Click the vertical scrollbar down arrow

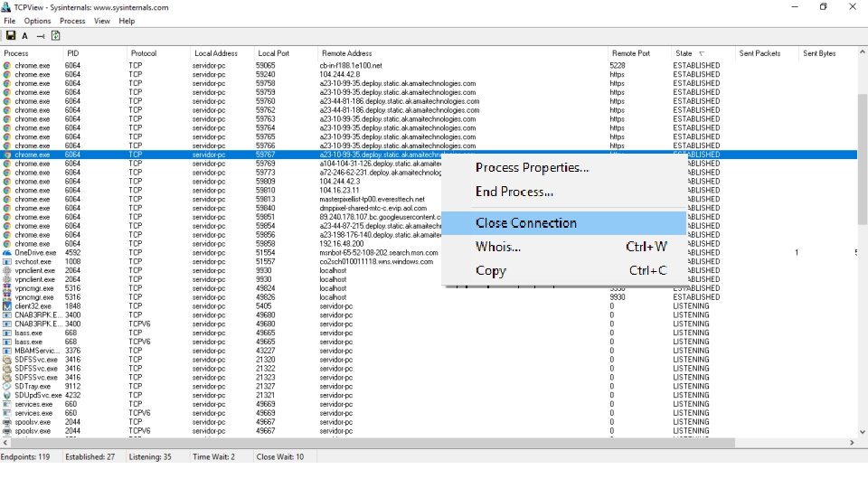863,432
